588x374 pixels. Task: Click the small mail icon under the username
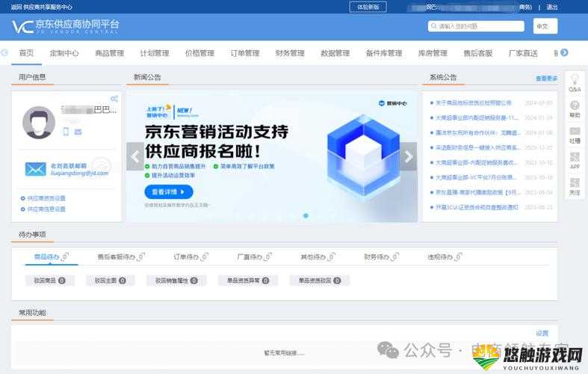(78, 132)
